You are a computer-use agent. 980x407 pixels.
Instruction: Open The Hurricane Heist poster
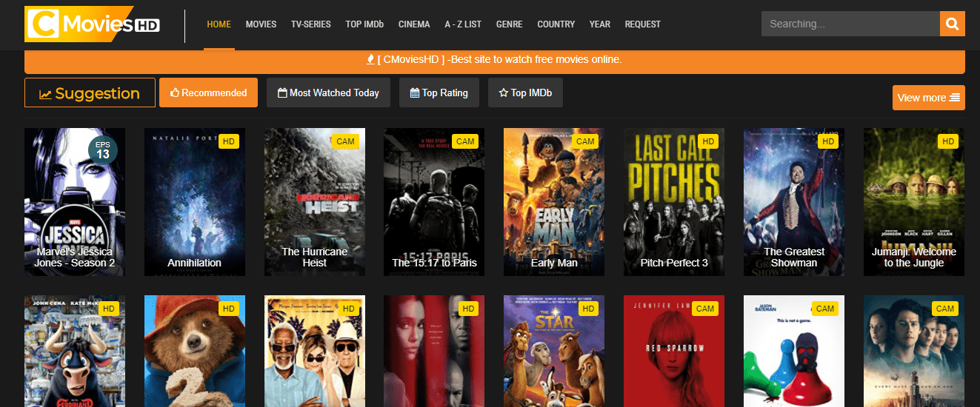315,202
